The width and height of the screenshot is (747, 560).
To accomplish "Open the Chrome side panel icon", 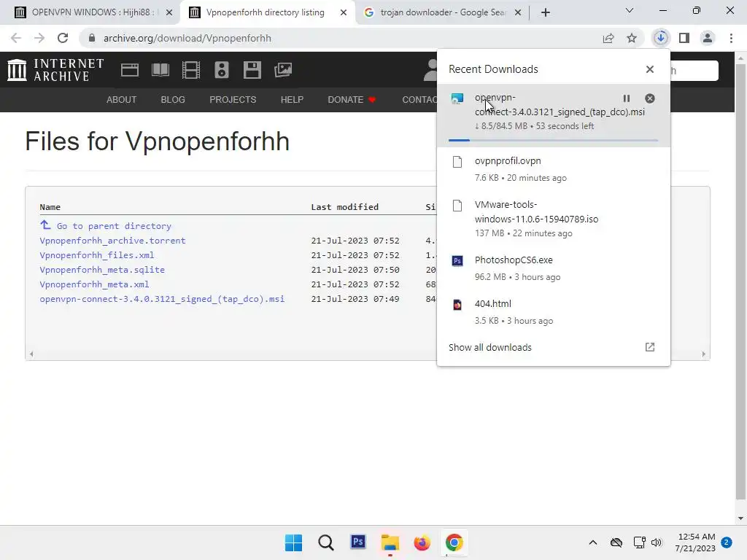I will pos(684,38).
